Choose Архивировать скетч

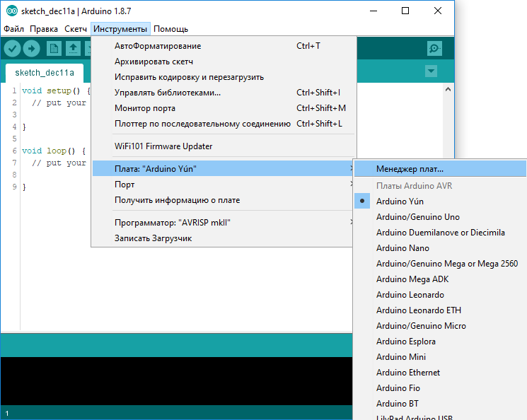[224, 62]
